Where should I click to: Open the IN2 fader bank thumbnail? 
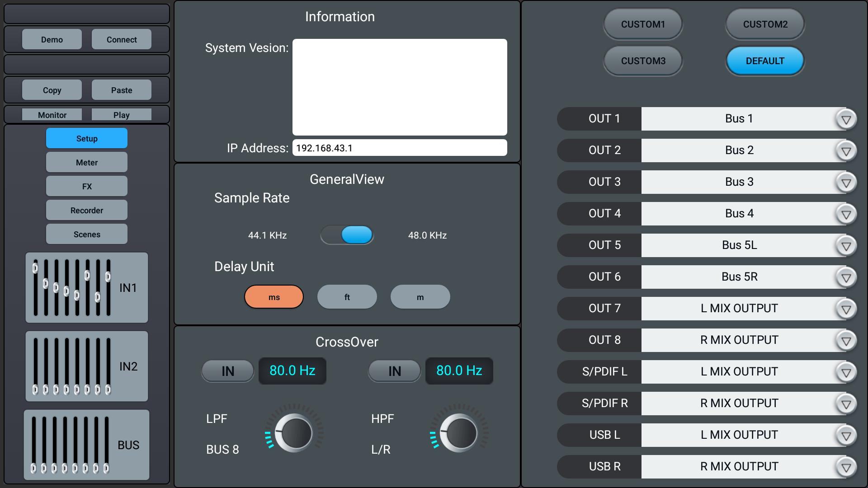[87, 366]
